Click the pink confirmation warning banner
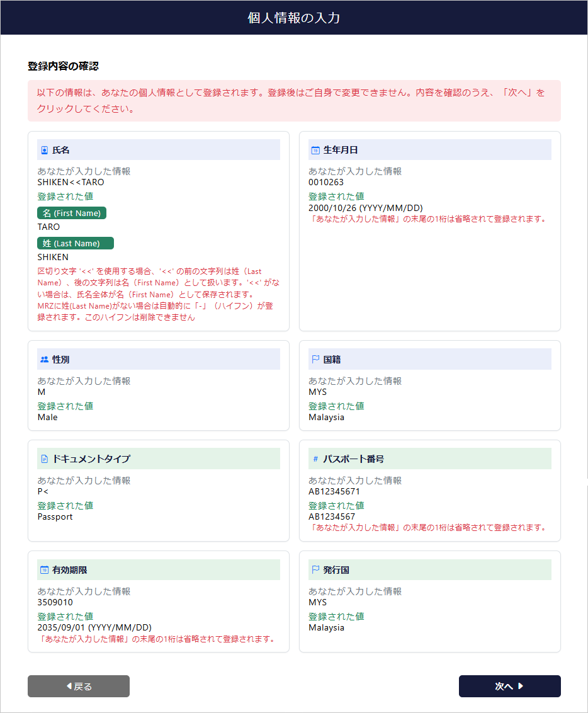The height and width of the screenshot is (713, 588). point(294,101)
